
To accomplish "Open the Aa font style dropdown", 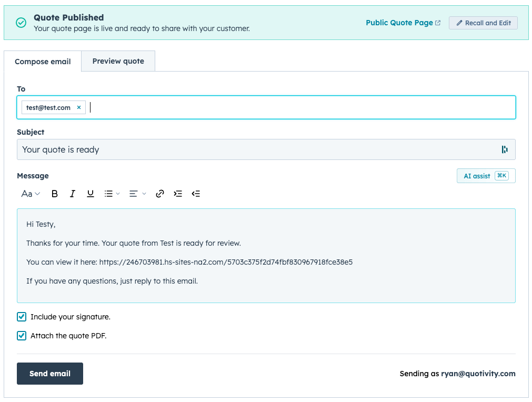I will tap(31, 194).
